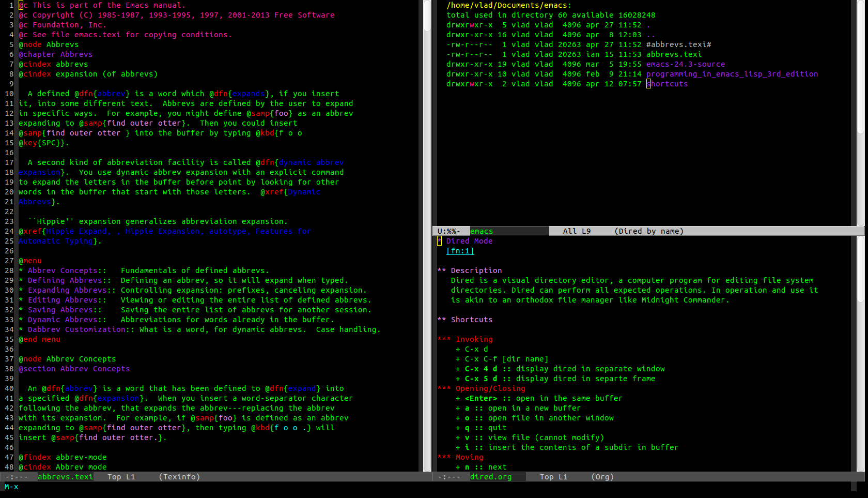Click the U:%%- status in dired mode line
Viewport: 868px width, 498px height.
click(448, 231)
